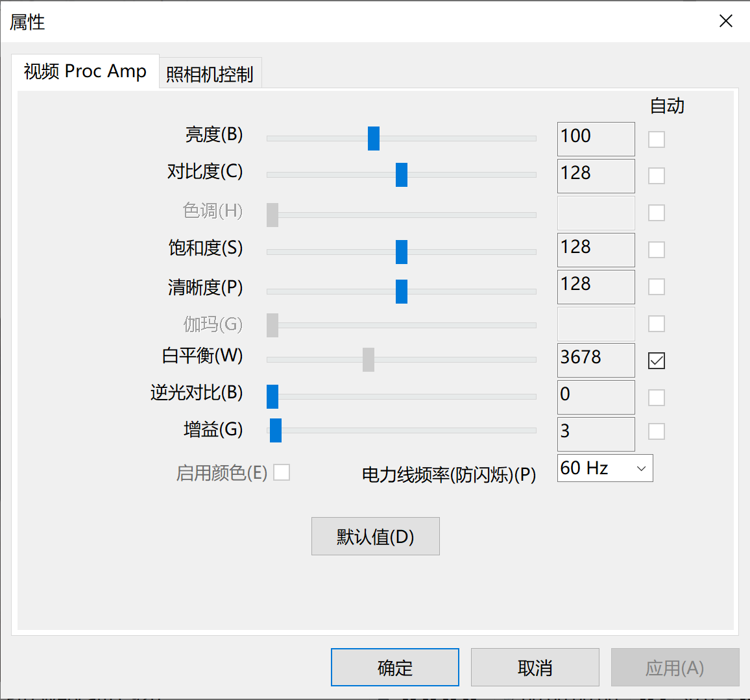The image size is (750, 700).
Task: Toggle automatic mode for 逆光对比
Action: pyautogui.click(x=656, y=397)
